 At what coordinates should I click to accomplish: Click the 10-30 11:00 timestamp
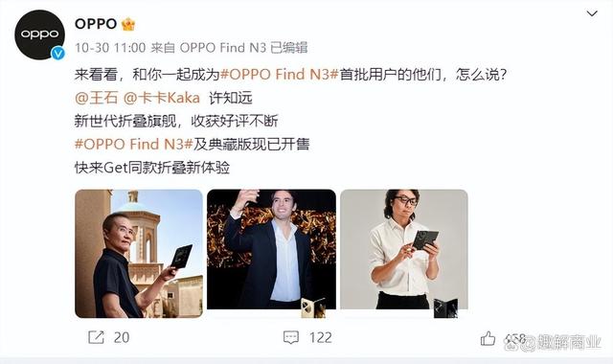(x=110, y=48)
